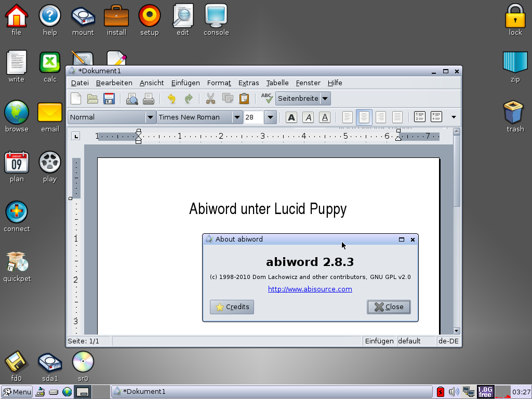The height and width of the screenshot is (399, 532).
Task: Open the browse globe desktop icon
Action: coord(17,116)
